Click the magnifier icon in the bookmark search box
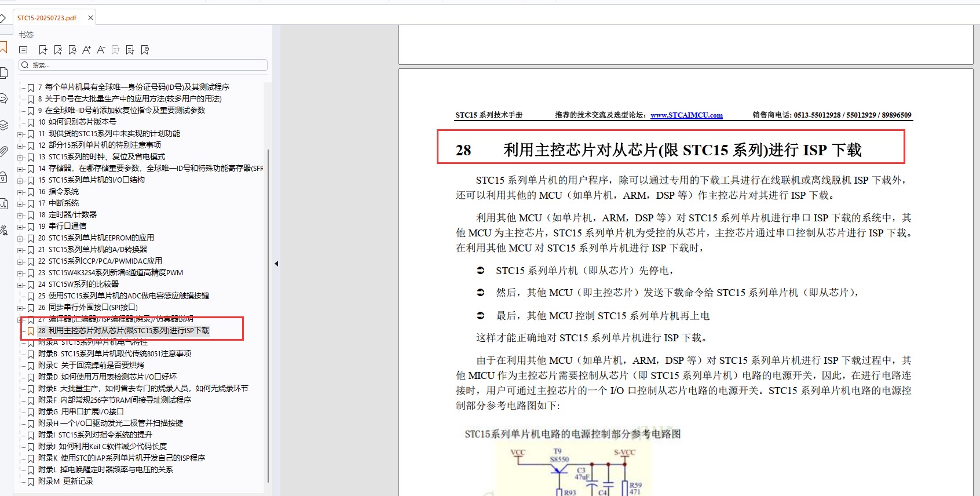 click(x=25, y=65)
